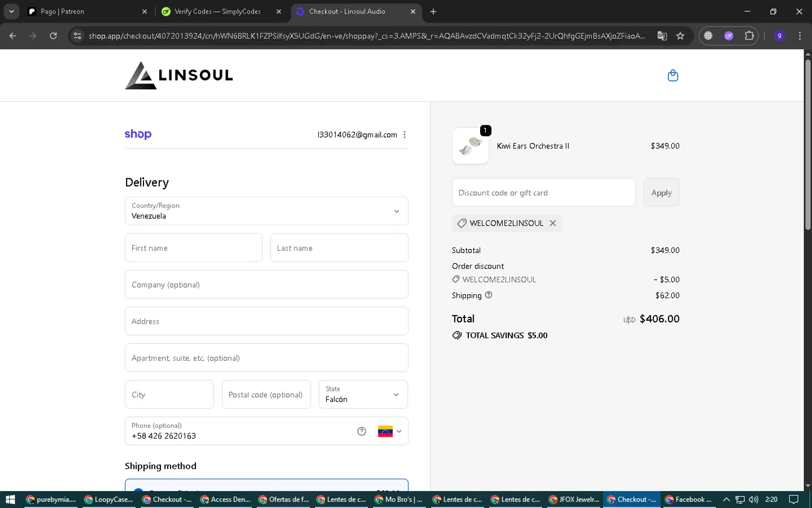Open the translate page icon

662,36
